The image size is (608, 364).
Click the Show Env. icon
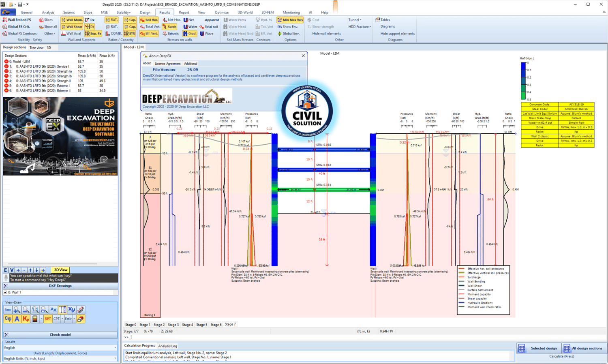pos(280,27)
